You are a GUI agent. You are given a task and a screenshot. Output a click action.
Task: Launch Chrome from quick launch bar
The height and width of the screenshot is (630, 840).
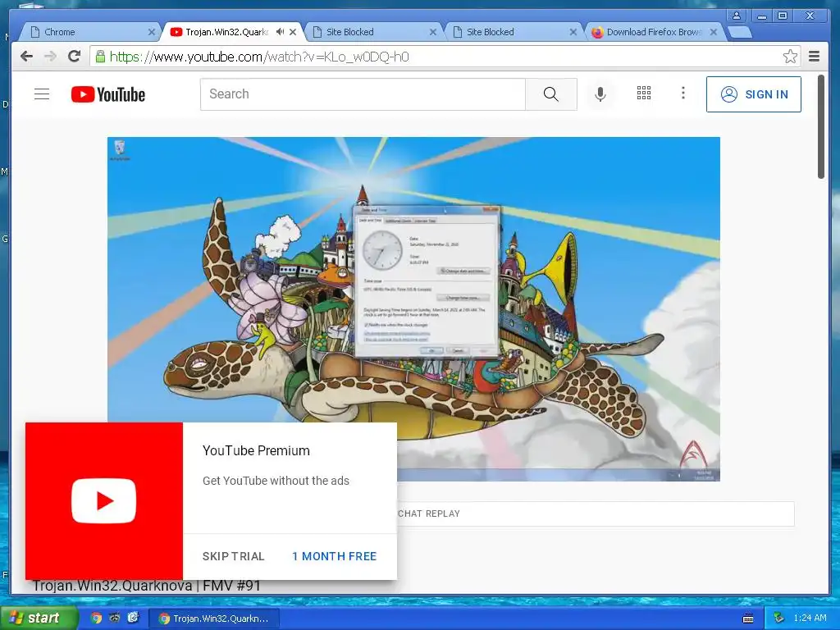click(96, 619)
